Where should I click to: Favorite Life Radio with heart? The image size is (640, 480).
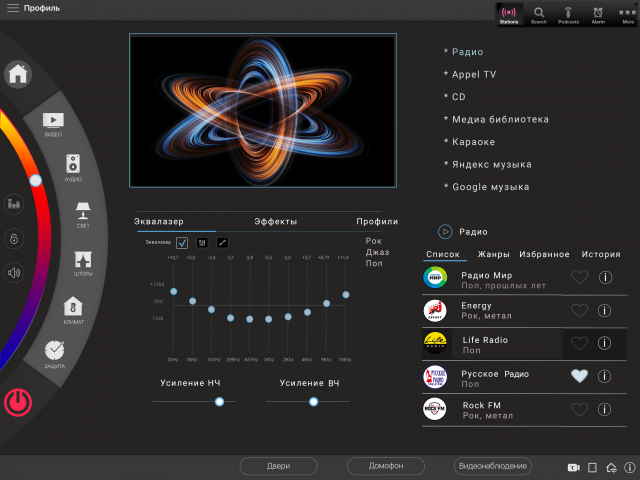coord(580,343)
